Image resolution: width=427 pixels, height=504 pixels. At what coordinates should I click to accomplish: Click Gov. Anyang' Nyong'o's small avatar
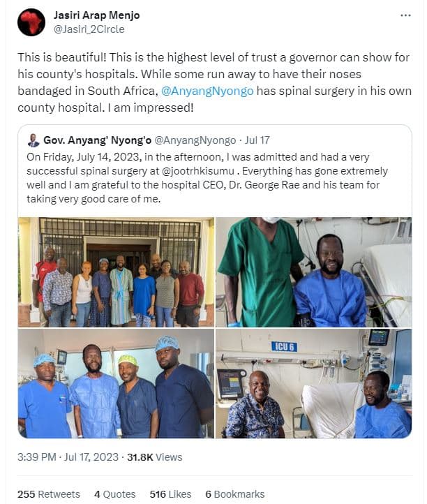[33, 140]
